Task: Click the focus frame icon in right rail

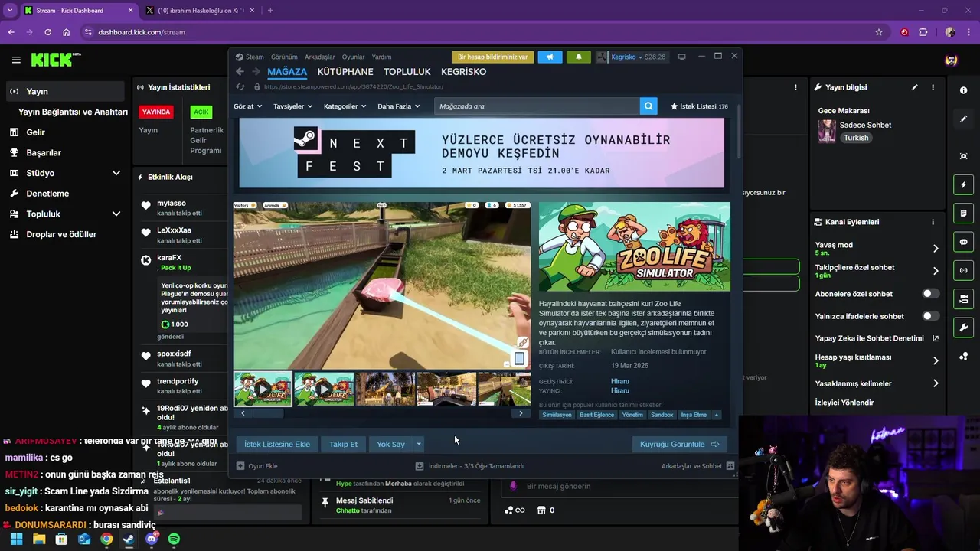Action: (x=963, y=156)
